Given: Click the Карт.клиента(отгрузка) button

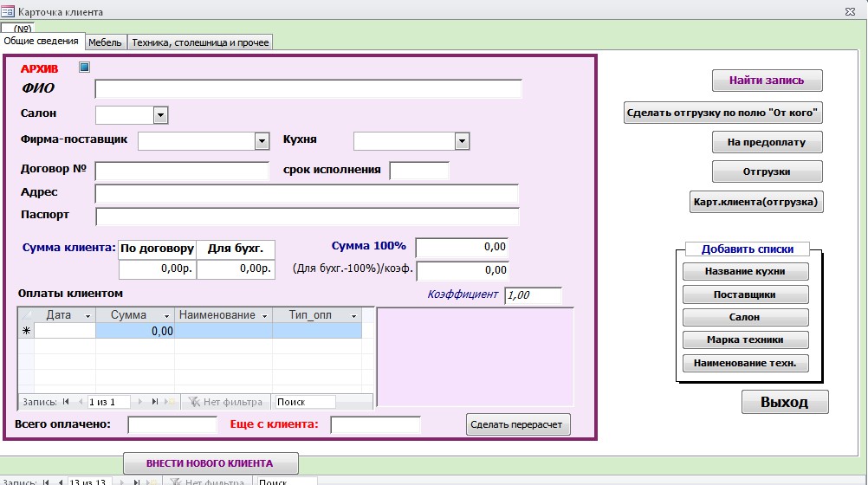Looking at the screenshot, I should [755, 202].
